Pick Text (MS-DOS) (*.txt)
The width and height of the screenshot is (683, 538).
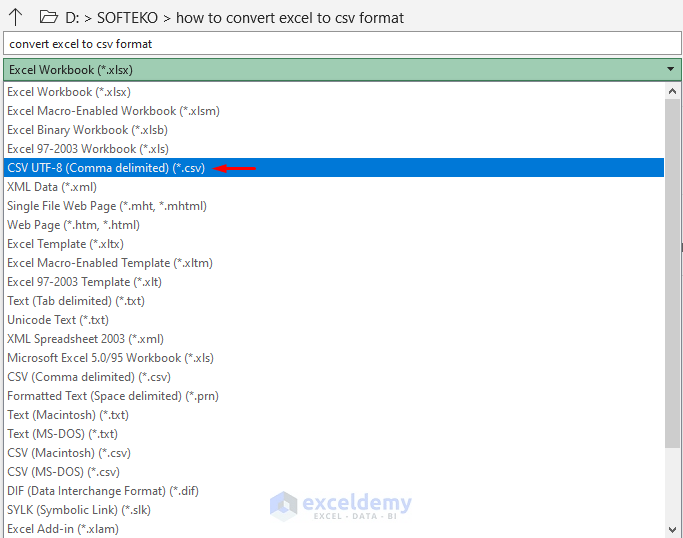pos(334,434)
